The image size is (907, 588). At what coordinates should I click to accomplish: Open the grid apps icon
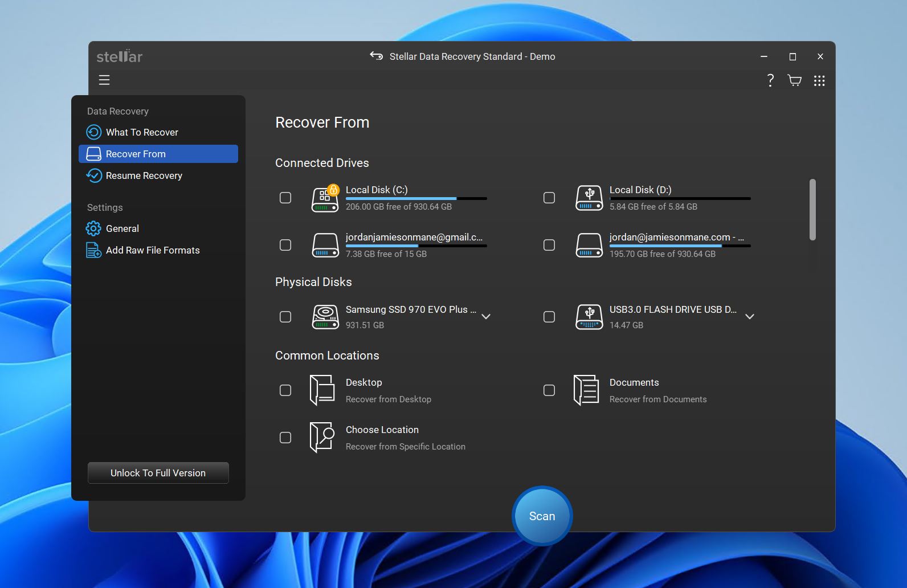(819, 80)
